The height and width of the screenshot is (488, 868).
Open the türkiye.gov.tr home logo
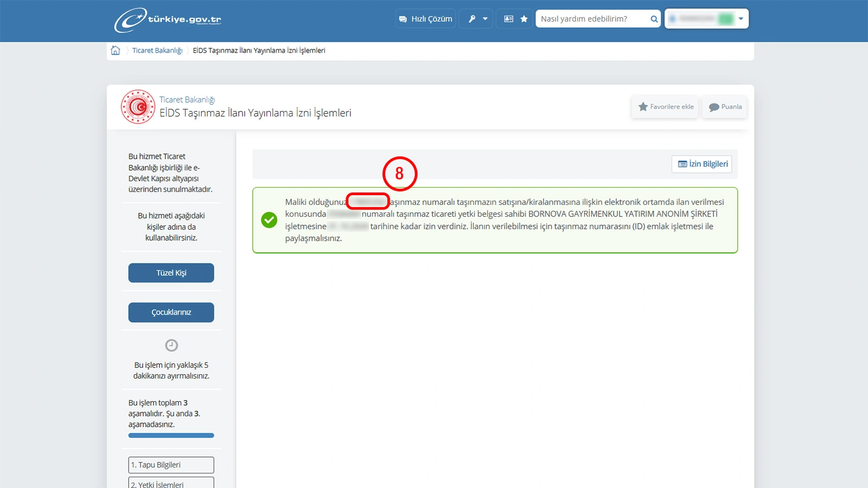[168, 20]
